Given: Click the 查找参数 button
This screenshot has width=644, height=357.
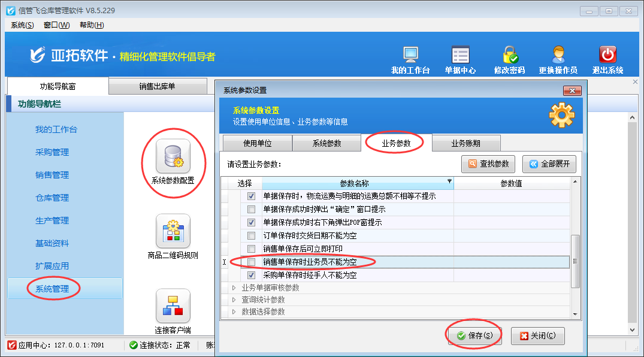Looking at the screenshot, I should click(489, 164).
